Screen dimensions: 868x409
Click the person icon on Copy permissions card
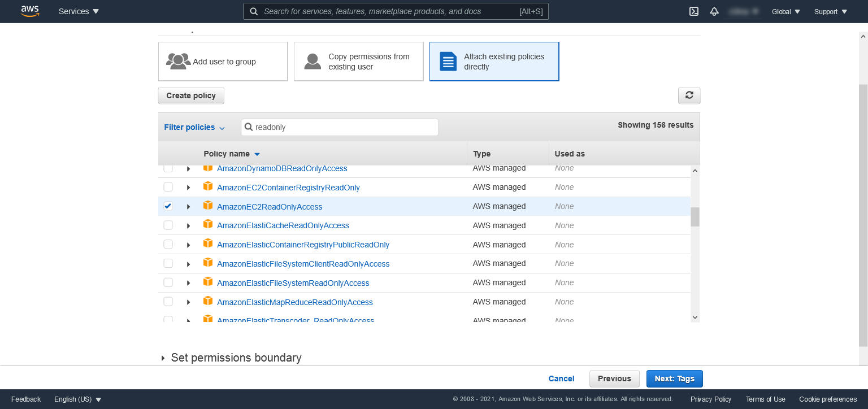(x=313, y=61)
